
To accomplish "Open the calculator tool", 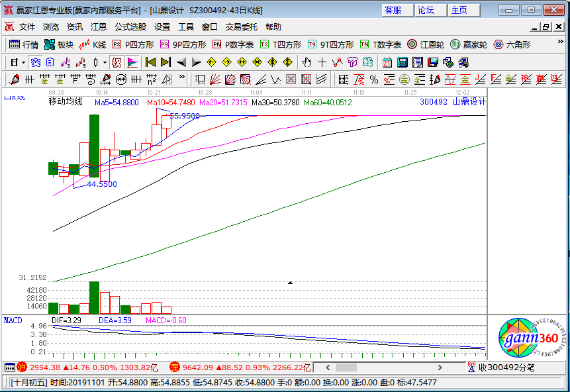I will click(403, 62).
